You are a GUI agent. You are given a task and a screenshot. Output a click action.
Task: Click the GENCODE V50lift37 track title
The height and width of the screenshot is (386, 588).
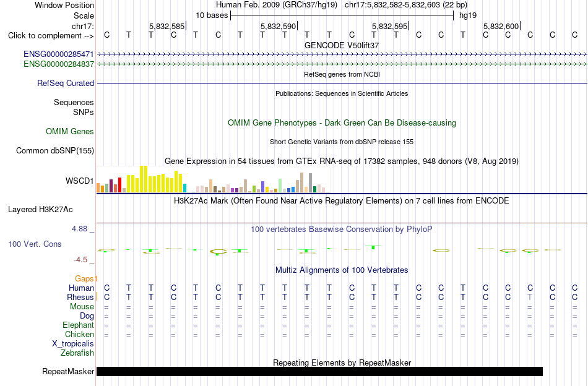point(342,45)
